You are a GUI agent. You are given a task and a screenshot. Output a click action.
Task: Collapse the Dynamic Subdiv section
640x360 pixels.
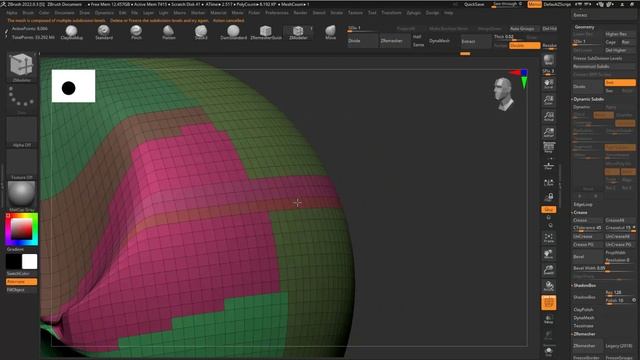click(x=588, y=99)
